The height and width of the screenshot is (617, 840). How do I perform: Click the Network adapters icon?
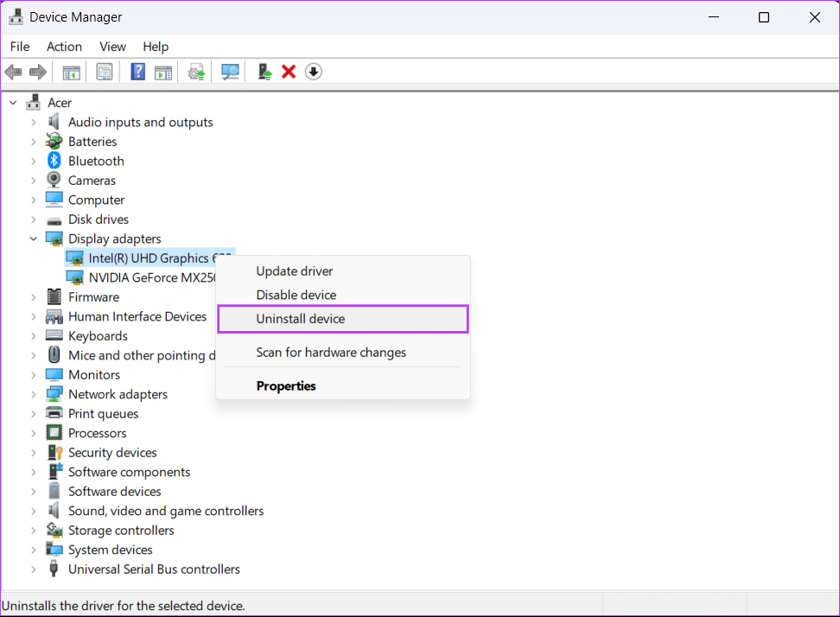point(54,394)
